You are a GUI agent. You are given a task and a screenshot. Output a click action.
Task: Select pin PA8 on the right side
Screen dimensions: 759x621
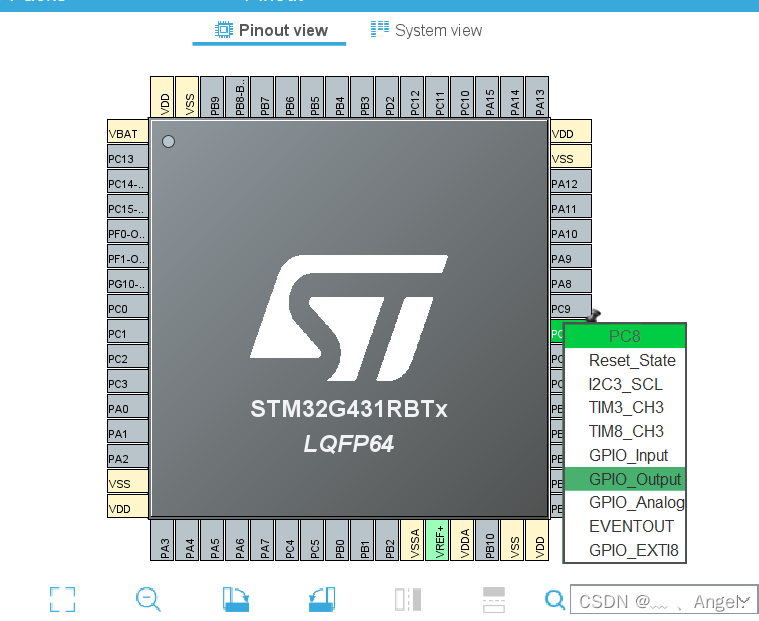point(571,281)
